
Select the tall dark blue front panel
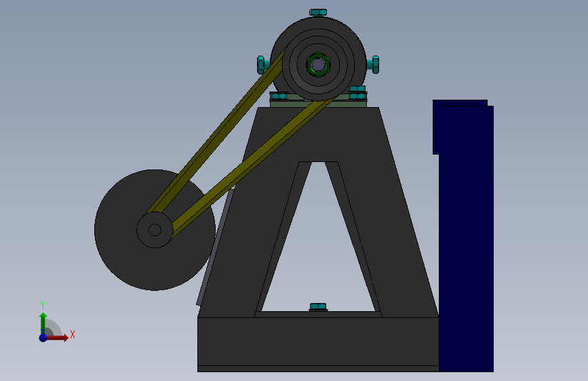point(466,239)
